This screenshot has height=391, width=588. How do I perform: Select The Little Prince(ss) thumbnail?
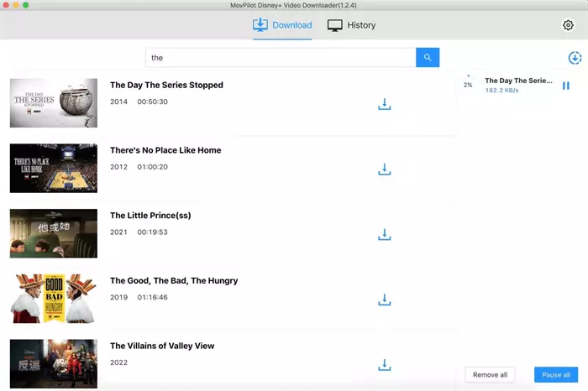(x=53, y=233)
